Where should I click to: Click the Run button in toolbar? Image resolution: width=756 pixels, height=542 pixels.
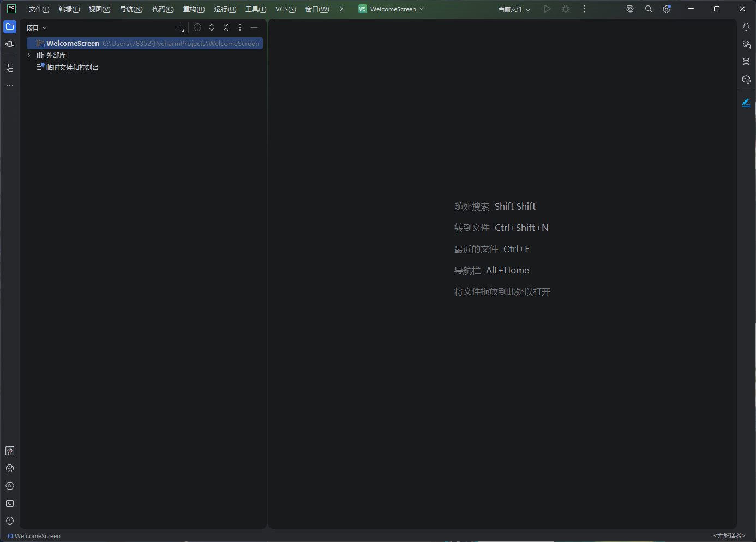(547, 9)
